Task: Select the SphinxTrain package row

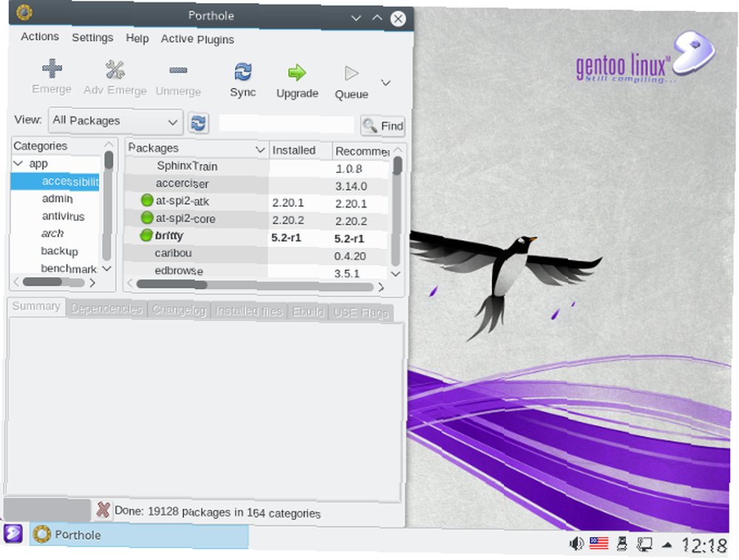Action: pyautogui.click(x=257, y=166)
